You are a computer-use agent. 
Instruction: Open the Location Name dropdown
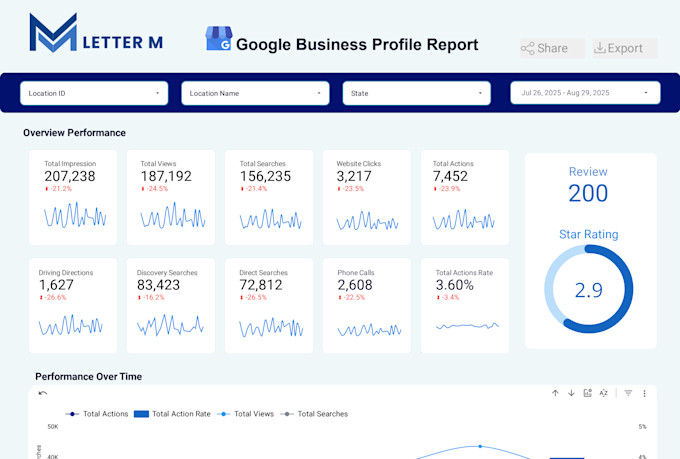pos(255,93)
